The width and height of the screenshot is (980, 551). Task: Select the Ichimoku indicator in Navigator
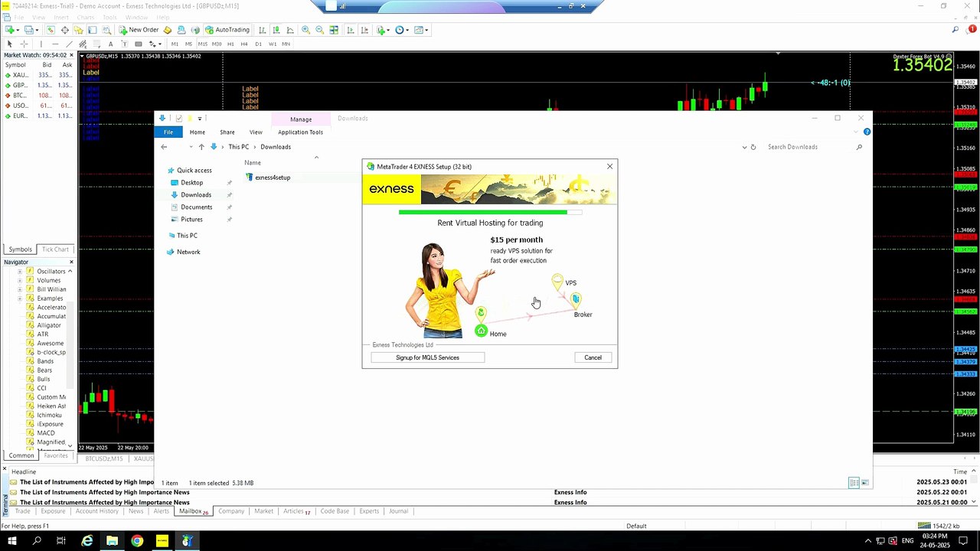coord(49,415)
